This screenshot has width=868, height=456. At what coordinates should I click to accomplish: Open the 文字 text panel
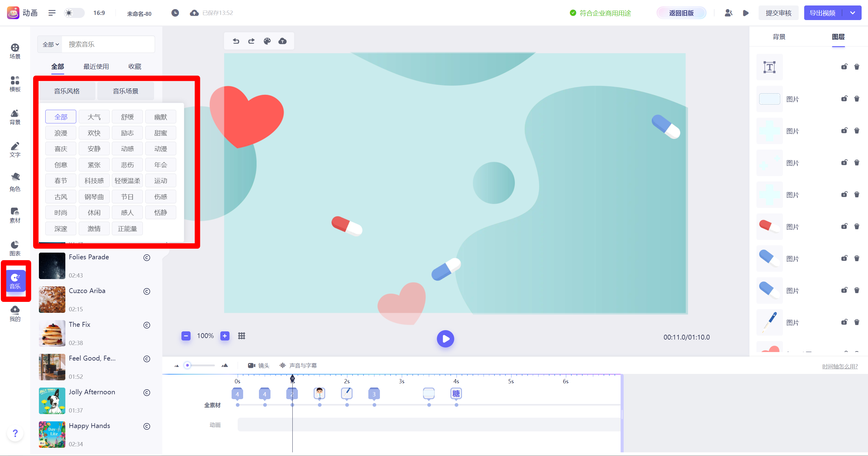tap(15, 150)
